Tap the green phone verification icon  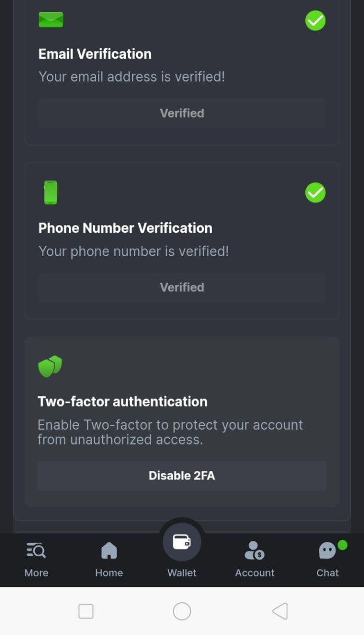pyautogui.click(x=51, y=193)
